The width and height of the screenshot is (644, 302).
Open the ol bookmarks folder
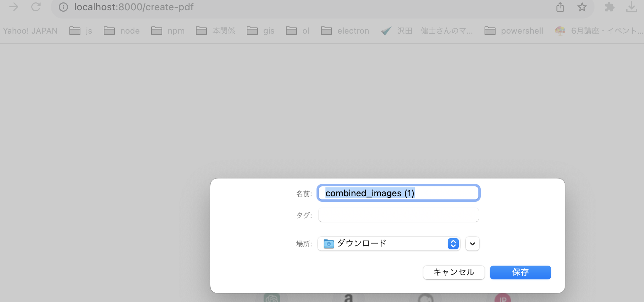pyautogui.click(x=298, y=31)
